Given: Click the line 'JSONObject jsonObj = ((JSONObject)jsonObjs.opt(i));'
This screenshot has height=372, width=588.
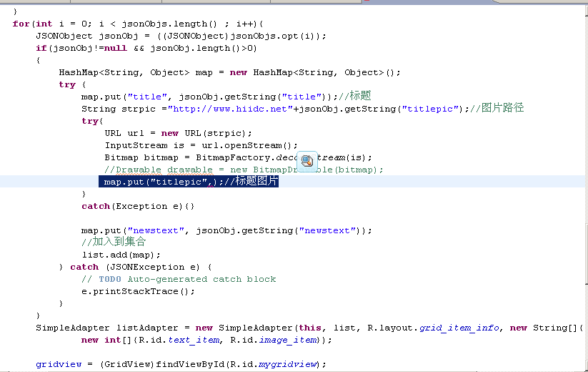Looking at the screenshot, I should [x=181, y=36].
